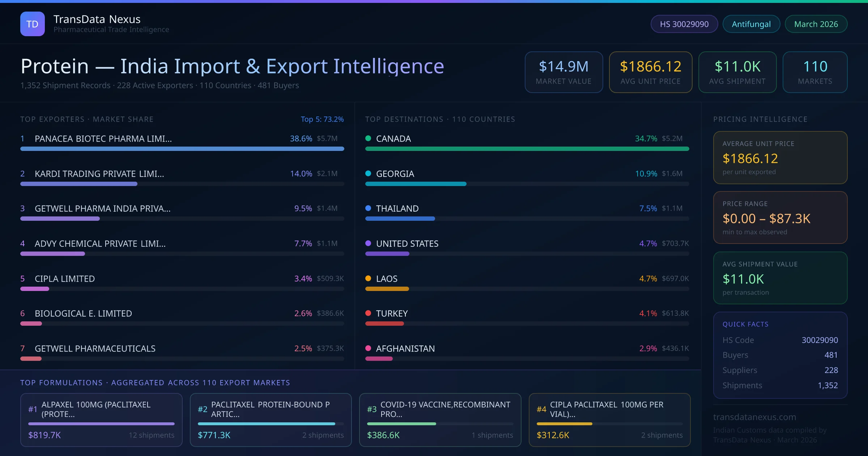
Task: Click the TD logo icon
Action: pos(32,24)
